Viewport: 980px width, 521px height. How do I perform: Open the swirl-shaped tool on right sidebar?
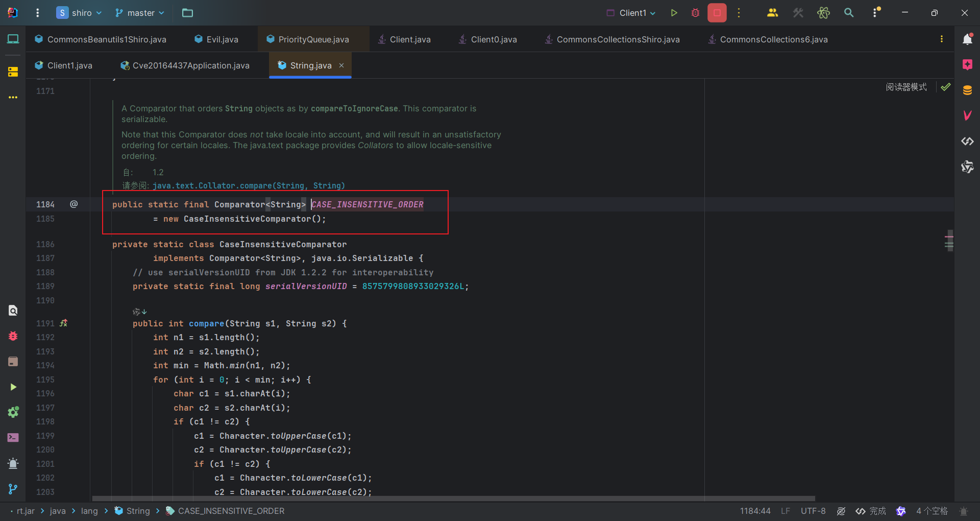967,167
